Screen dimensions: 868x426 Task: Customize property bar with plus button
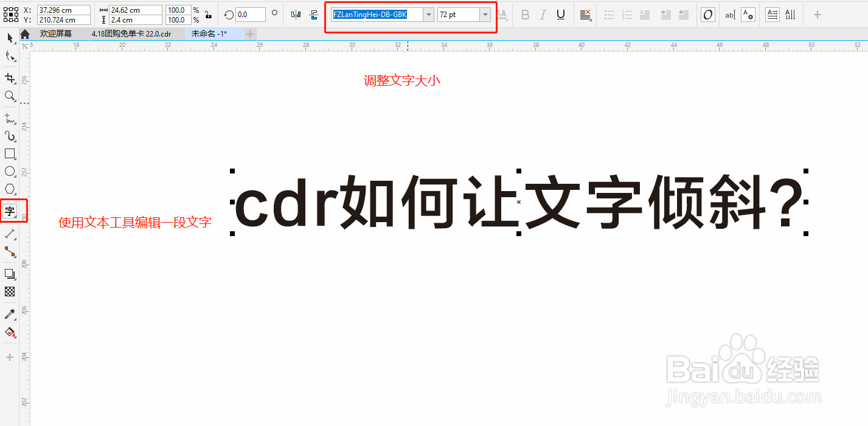[x=818, y=15]
